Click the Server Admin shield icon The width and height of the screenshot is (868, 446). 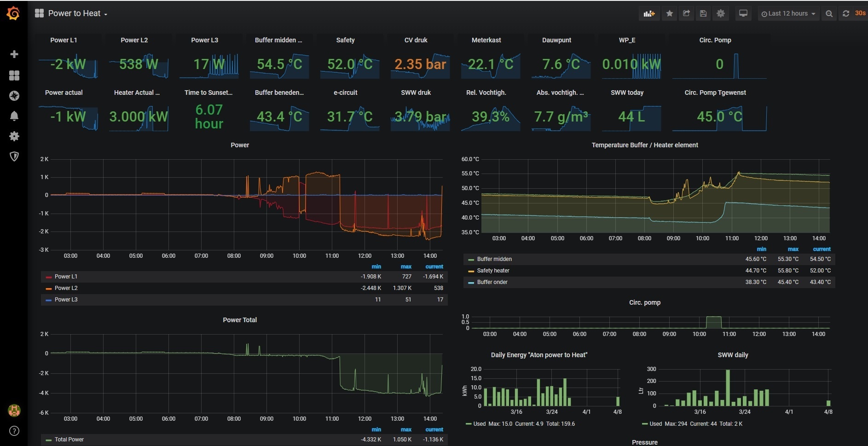coord(14,156)
